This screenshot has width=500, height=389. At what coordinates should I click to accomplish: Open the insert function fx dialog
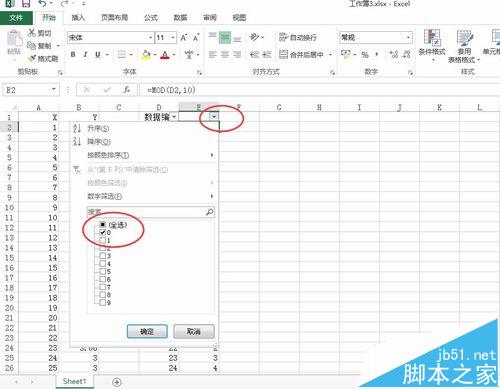[127, 90]
